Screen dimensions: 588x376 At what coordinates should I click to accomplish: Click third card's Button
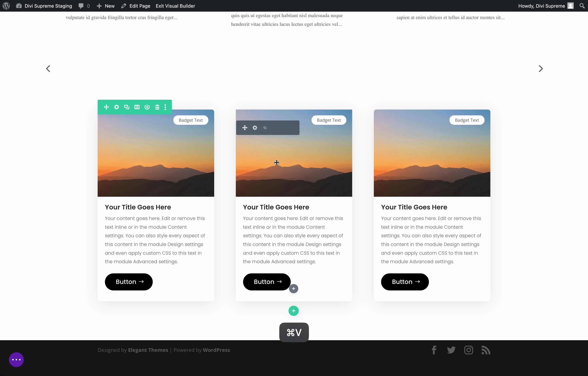pos(405,282)
